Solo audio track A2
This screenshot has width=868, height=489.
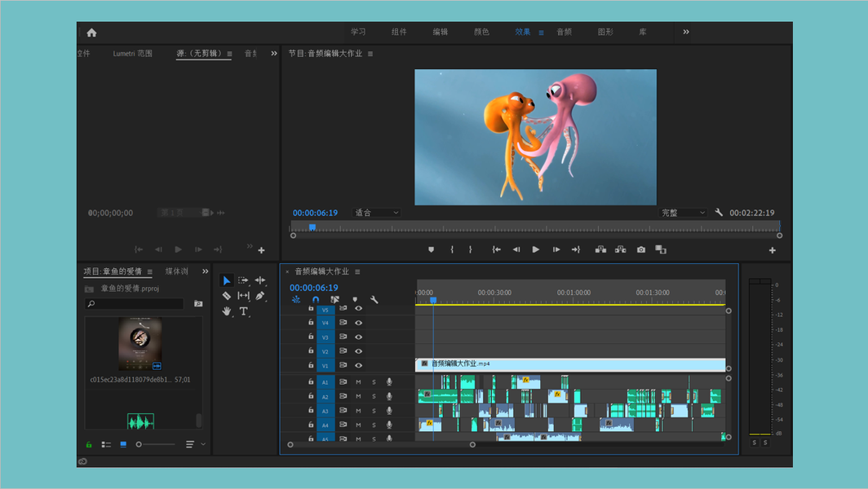pos(374,397)
